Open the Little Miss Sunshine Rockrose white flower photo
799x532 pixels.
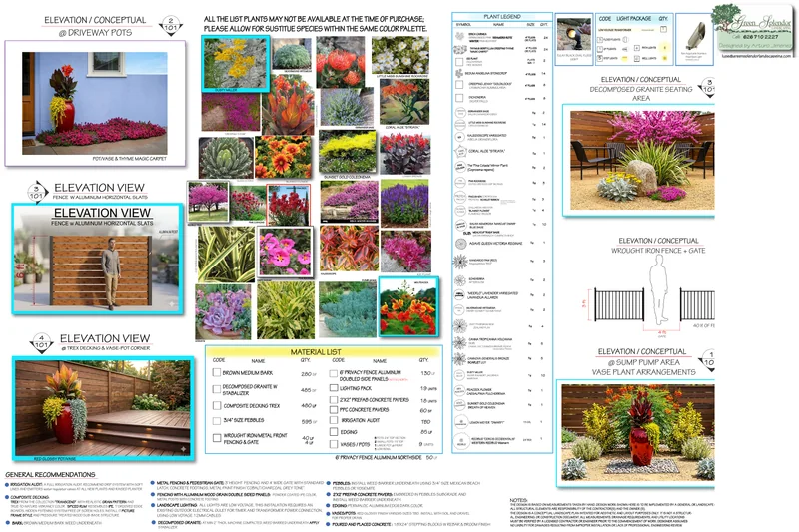pyautogui.click(x=400, y=56)
